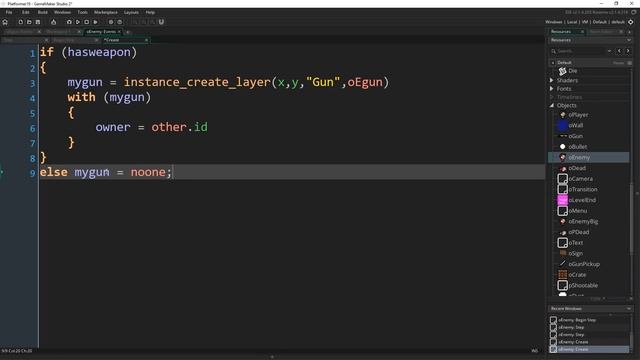This screenshot has height=360, width=640.
Task: Open target manager crosshair icon
Action: (631, 22)
